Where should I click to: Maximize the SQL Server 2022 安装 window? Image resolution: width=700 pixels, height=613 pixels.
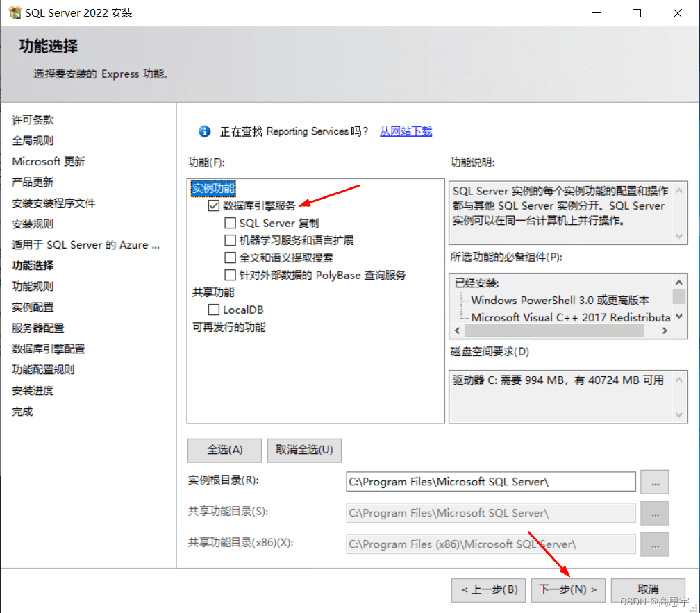pos(637,13)
